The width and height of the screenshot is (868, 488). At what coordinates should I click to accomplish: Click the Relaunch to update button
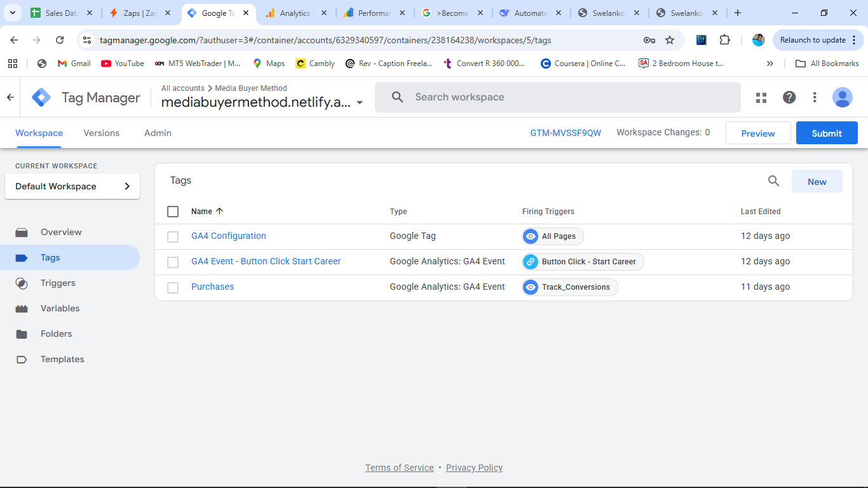(x=817, y=40)
